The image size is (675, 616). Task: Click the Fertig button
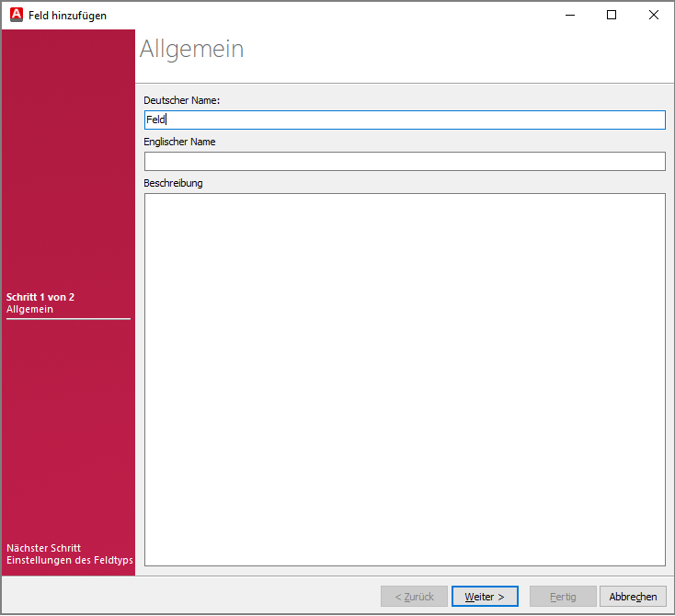coord(563,597)
